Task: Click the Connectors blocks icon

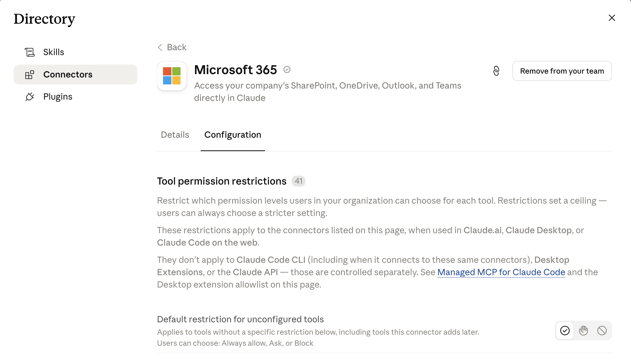Action: tap(30, 75)
